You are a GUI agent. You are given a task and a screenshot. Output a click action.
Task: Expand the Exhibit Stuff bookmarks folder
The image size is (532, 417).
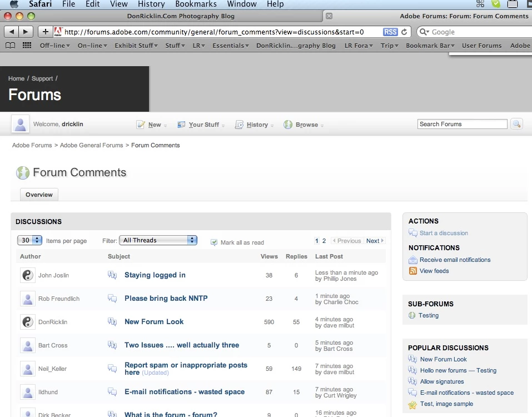(136, 46)
